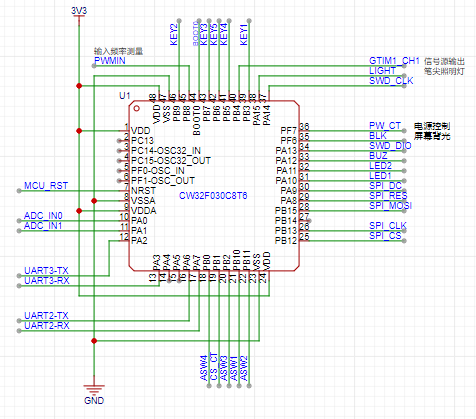476x419 pixels.
Task: Click the PB12 pin name
Action: 286,241
